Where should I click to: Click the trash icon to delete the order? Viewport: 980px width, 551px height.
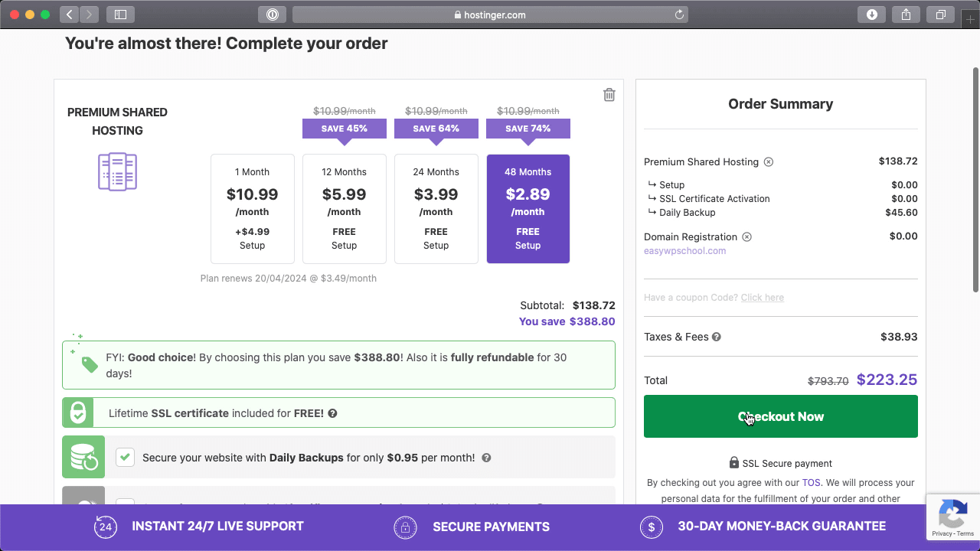[x=609, y=95]
